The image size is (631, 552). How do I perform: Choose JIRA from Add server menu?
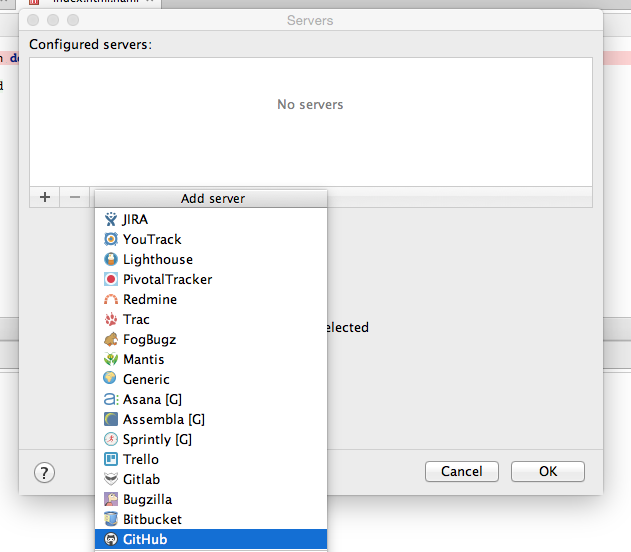pyautogui.click(x=211, y=219)
